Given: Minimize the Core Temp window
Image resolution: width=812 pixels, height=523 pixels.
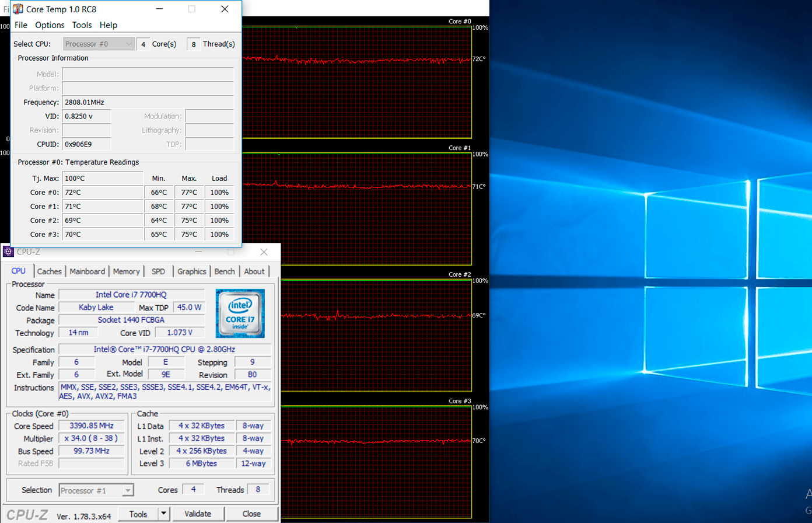Looking at the screenshot, I should click(x=159, y=9).
